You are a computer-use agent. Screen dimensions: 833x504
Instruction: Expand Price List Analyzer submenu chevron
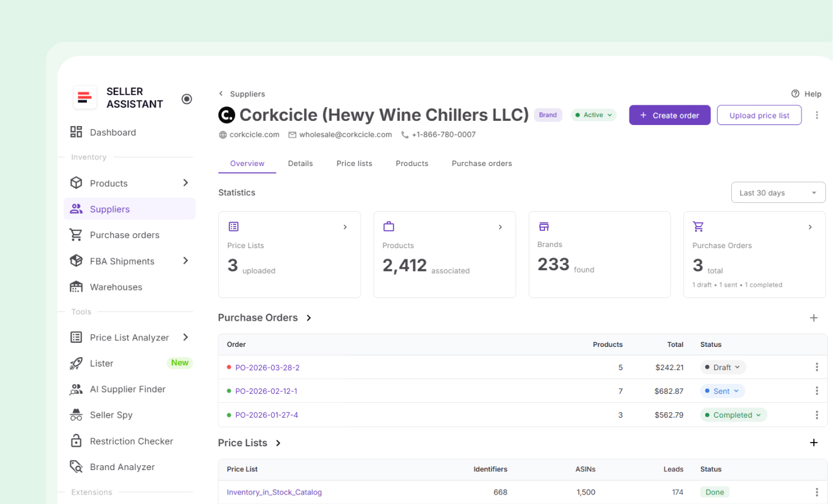(x=186, y=337)
